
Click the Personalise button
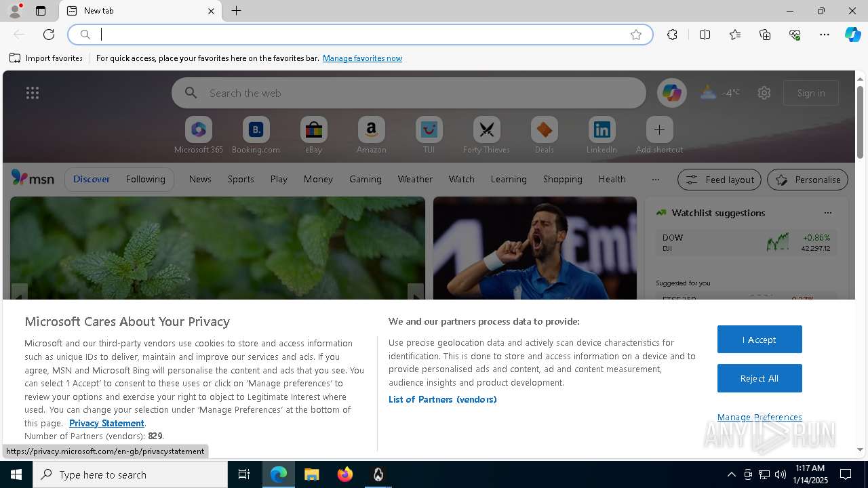point(808,180)
